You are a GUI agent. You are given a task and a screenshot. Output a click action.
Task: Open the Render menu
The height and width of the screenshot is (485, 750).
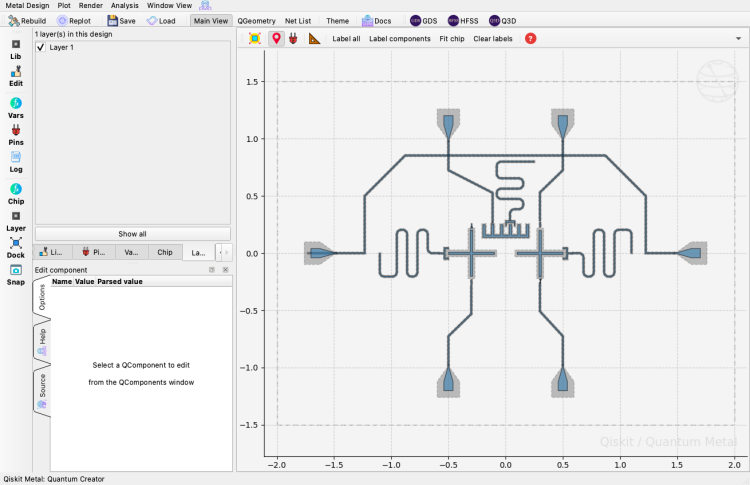click(x=90, y=5)
